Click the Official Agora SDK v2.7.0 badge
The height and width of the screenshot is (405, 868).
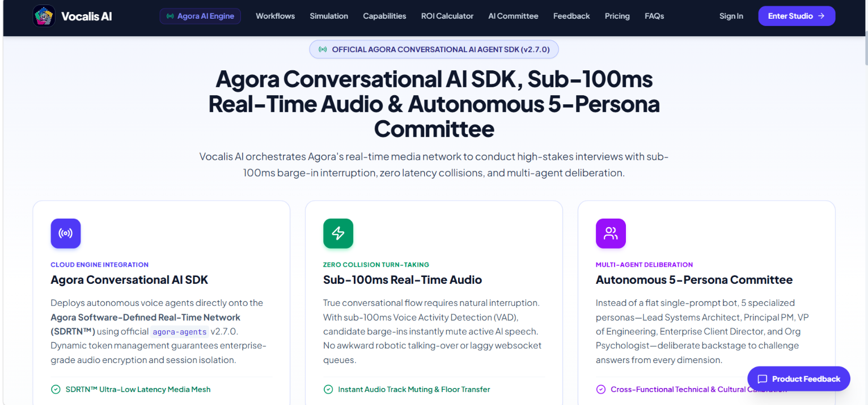434,49
